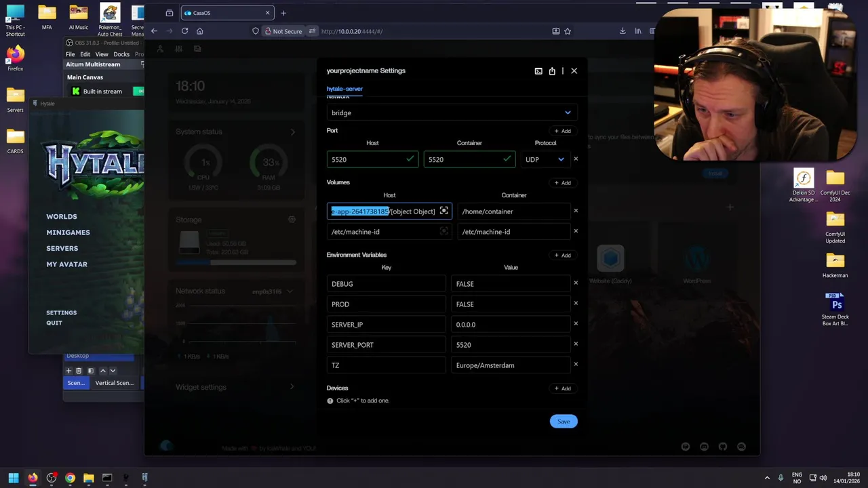Add a new Volumes entry
The image size is (868, 488).
[x=562, y=183]
